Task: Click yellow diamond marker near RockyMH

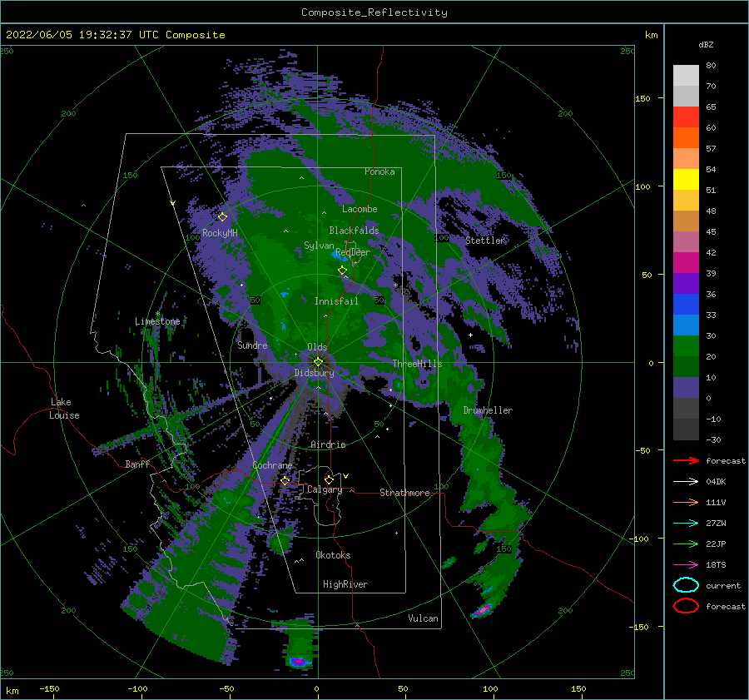Action: [x=222, y=217]
